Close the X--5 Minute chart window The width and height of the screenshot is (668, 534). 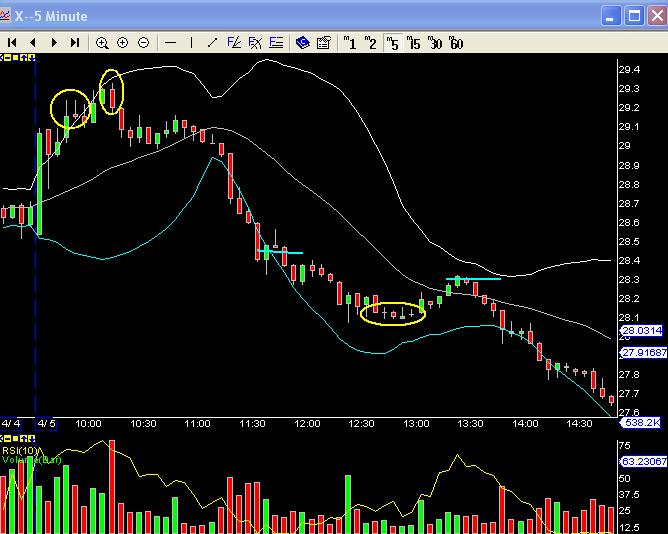[657, 16]
